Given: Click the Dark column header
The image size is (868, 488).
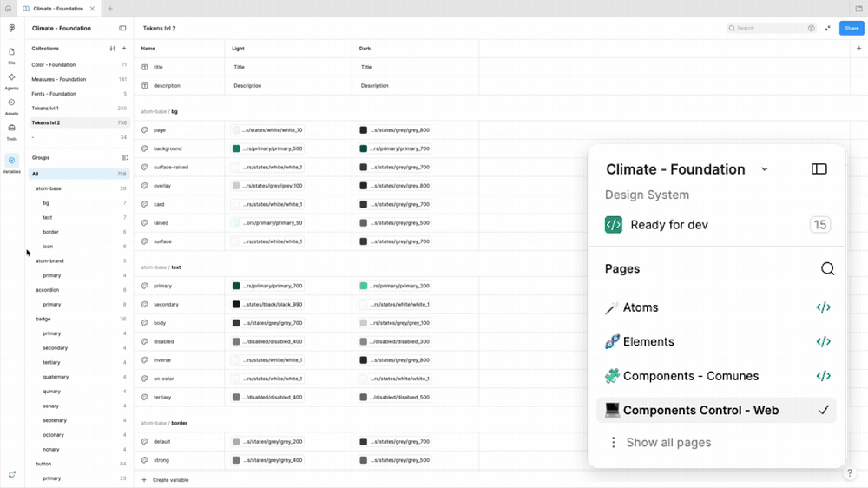Looking at the screenshot, I should (x=365, y=49).
